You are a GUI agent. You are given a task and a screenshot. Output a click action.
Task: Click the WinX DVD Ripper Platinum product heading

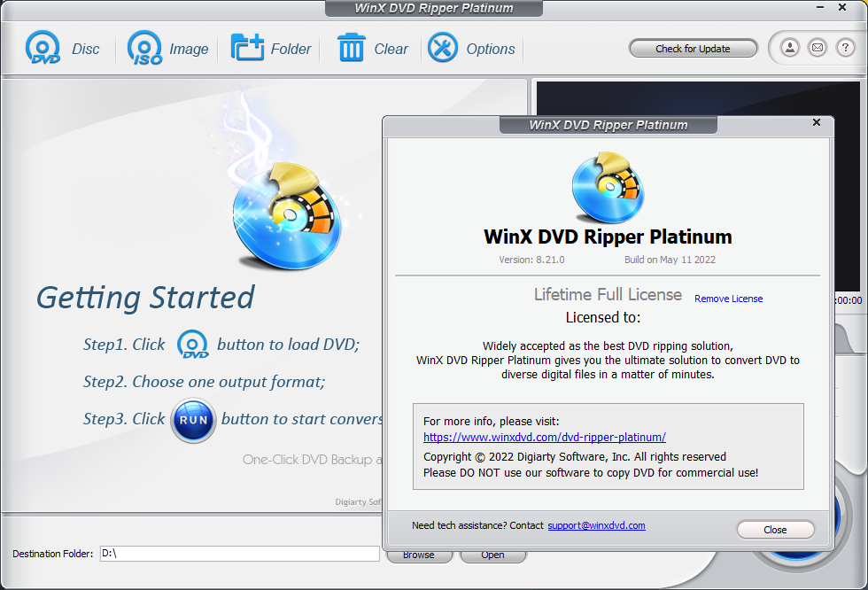point(608,237)
